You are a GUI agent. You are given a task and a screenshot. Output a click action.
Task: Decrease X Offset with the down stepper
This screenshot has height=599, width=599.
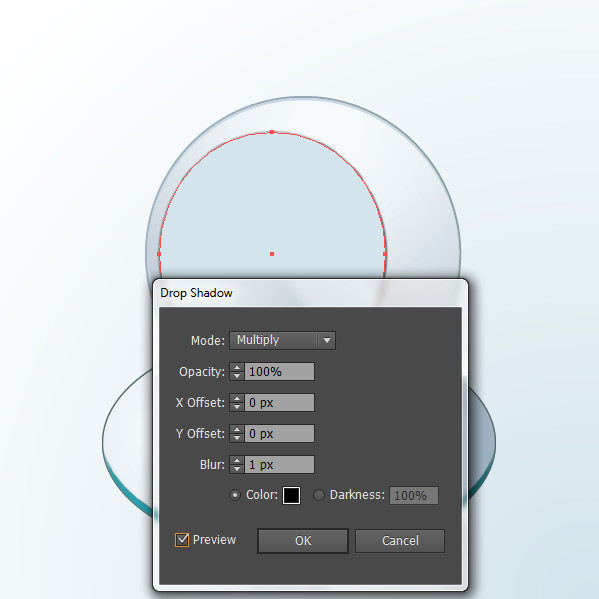tap(237, 407)
